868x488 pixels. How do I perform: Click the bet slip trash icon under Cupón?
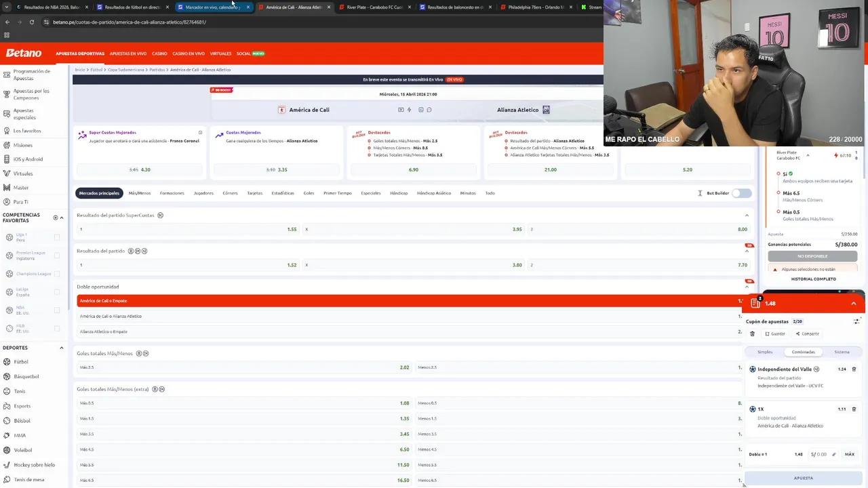pyautogui.click(x=752, y=333)
